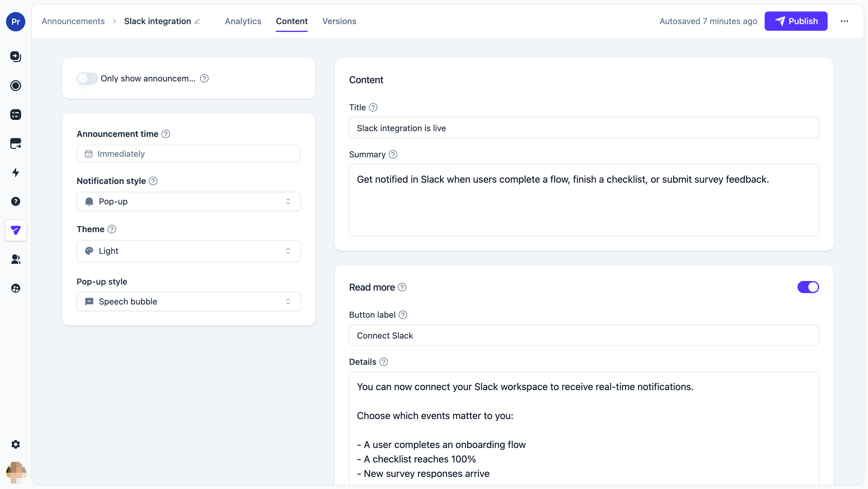868x489 pixels.
Task: Open the settings gear in sidebar
Action: pyautogui.click(x=15, y=444)
